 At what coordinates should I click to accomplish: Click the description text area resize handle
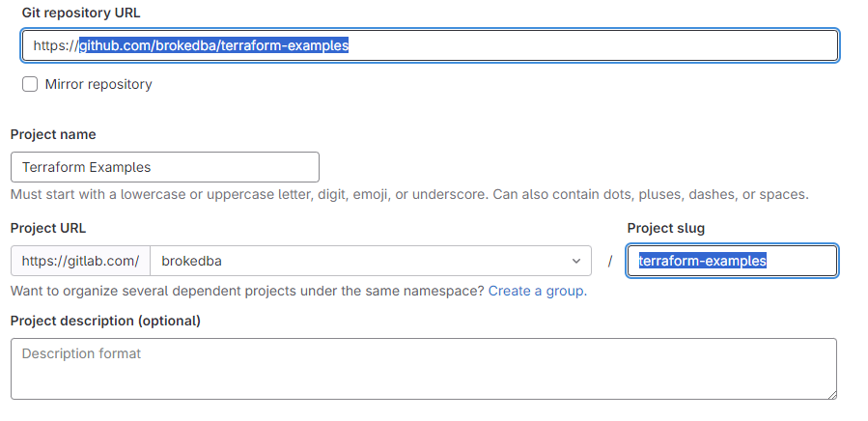point(832,394)
